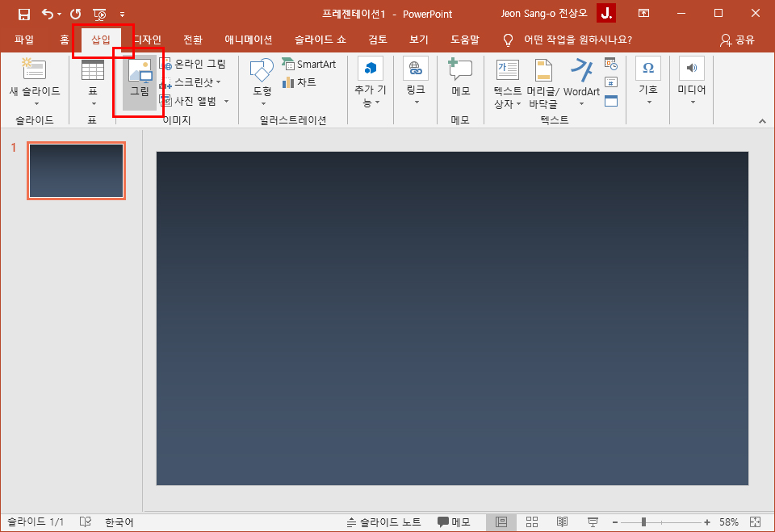Click the account avatar J
This screenshot has width=775, height=532.
point(606,14)
